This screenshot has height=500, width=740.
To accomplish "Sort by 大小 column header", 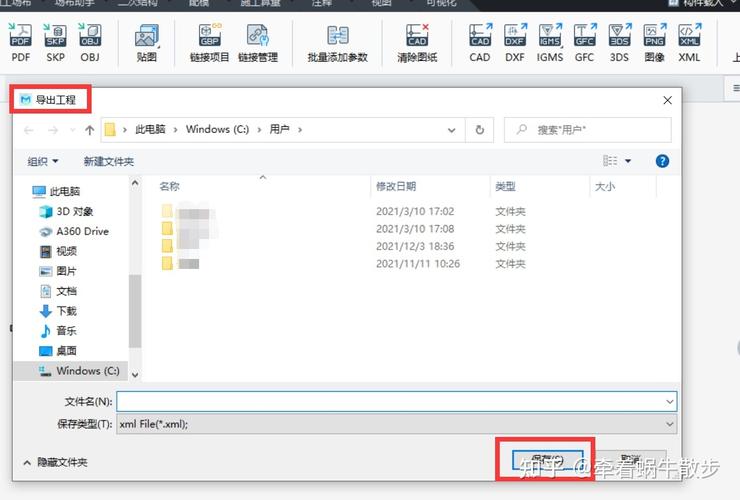I will coord(605,186).
